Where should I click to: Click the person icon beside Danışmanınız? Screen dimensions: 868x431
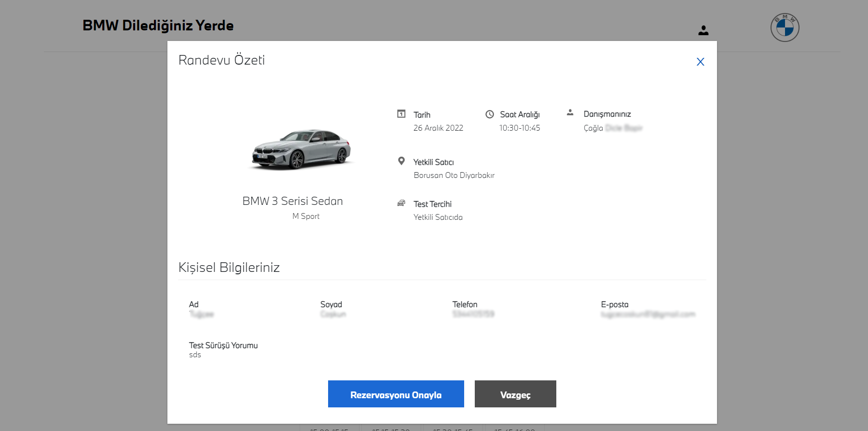click(570, 112)
